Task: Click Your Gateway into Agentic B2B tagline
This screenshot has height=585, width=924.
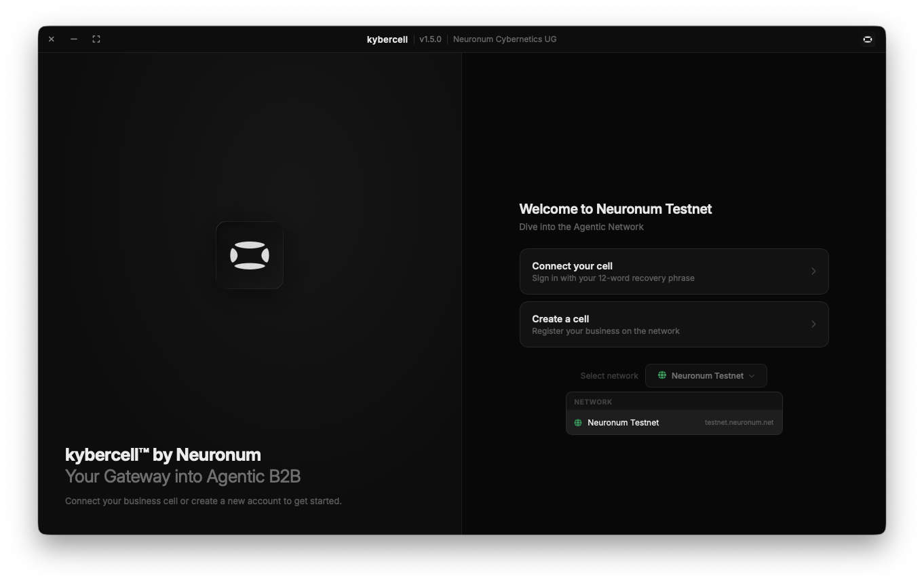Action: [182, 476]
